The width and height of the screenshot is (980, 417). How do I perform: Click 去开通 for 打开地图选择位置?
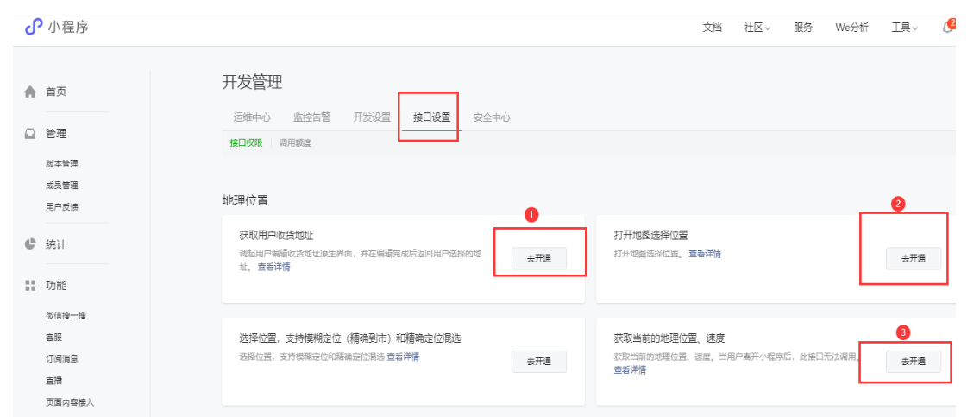pos(913,258)
